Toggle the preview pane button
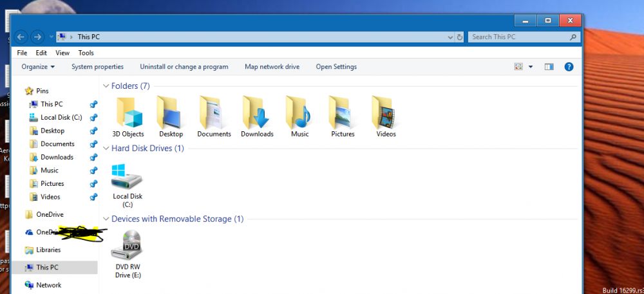This screenshot has height=294, width=644. pos(549,67)
